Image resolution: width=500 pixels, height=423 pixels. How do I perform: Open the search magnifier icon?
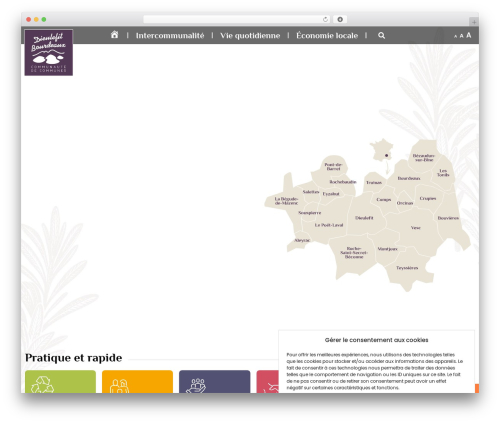click(381, 35)
